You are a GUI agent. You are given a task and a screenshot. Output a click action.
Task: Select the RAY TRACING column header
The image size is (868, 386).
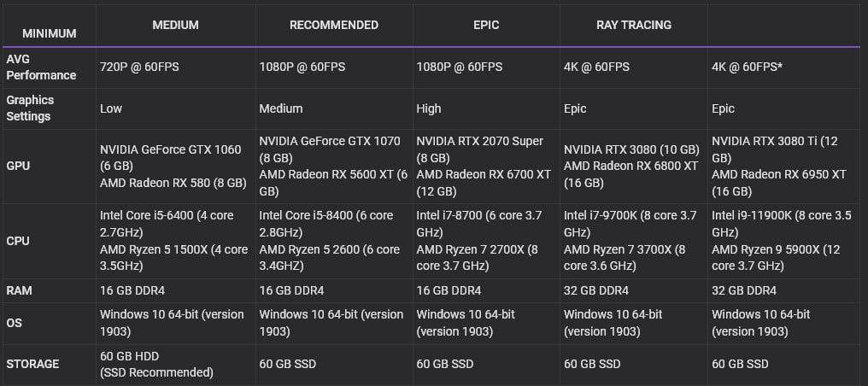coord(632,25)
